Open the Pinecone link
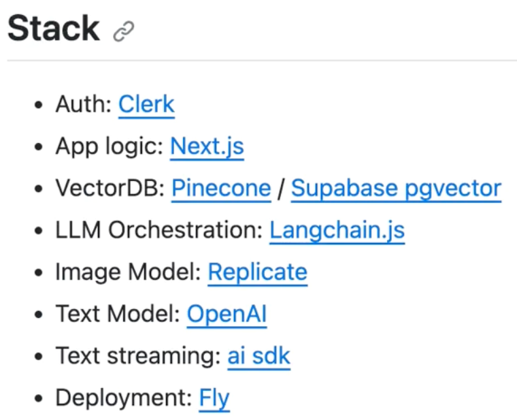The image size is (517, 420). point(221,188)
